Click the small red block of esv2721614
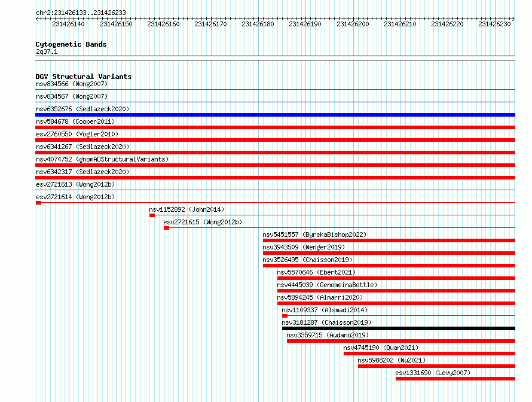The height and width of the screenshot is (402, 532). (38, 203)
